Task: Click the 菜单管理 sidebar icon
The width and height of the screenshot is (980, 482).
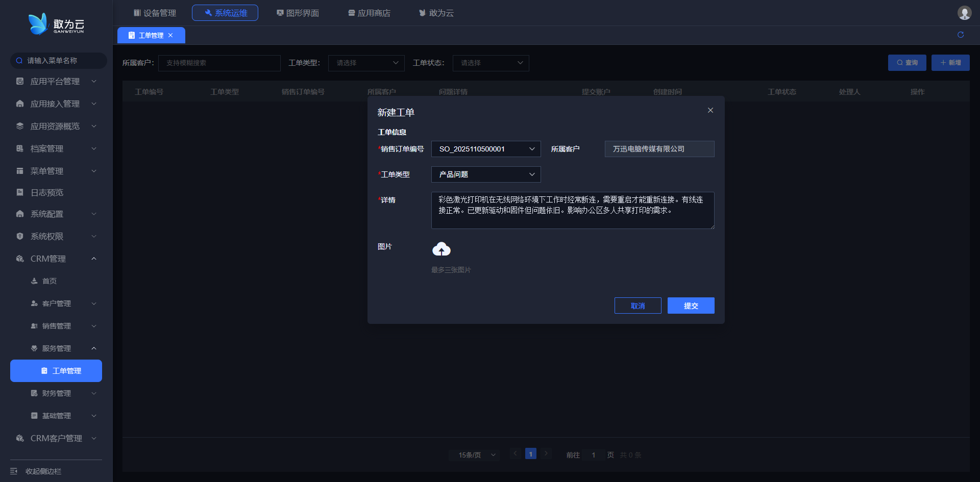Action: pyautogui.click(x=20, y=171)
